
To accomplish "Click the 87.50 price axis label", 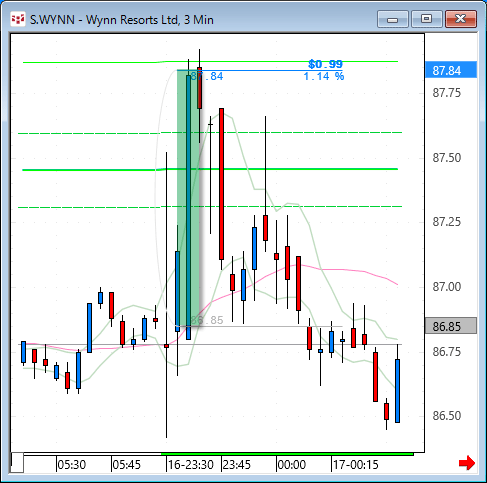I will (x=447, y=158).
